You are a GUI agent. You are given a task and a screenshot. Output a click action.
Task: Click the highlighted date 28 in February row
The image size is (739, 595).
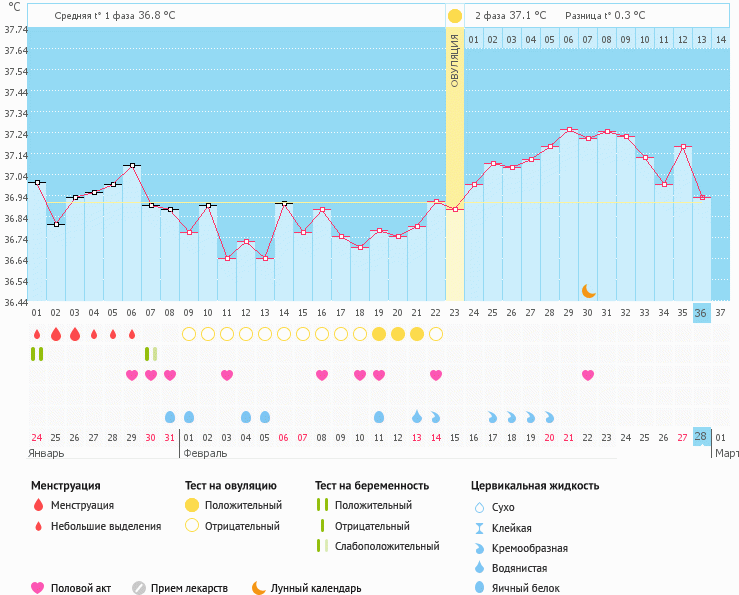(701, 437)
